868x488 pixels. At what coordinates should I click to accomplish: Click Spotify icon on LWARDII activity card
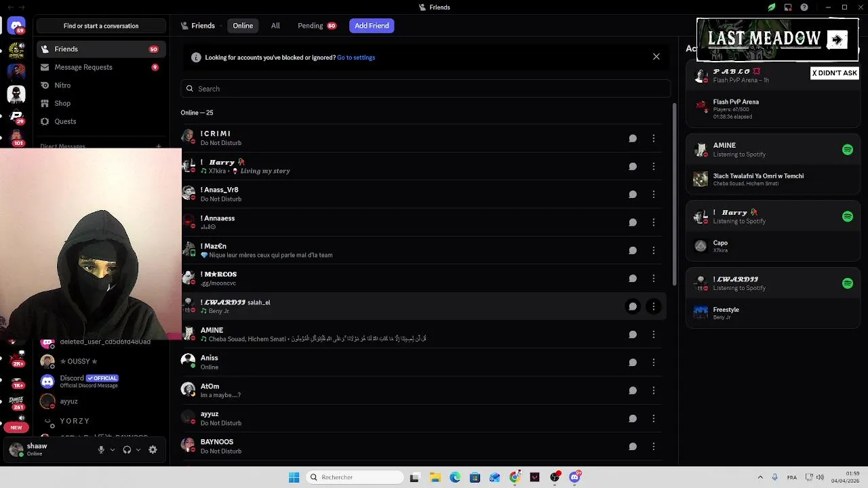click(x=848, y=283)
